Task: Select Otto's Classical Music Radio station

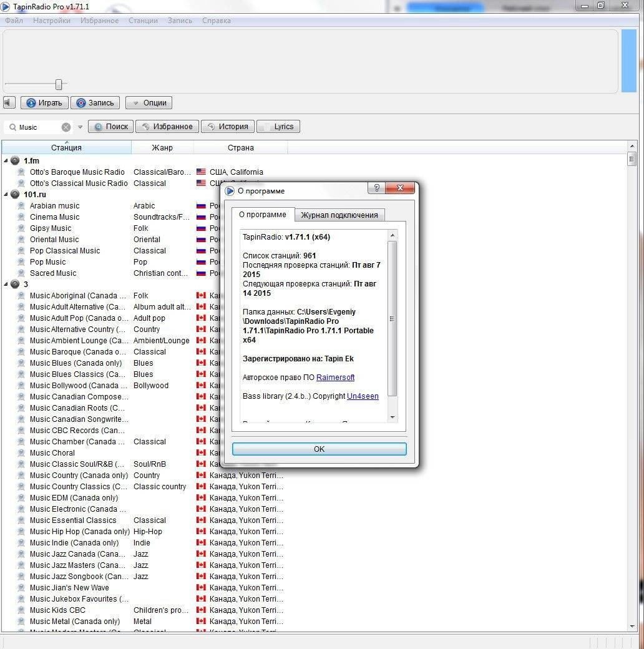Action: click(x=79, y=183)
